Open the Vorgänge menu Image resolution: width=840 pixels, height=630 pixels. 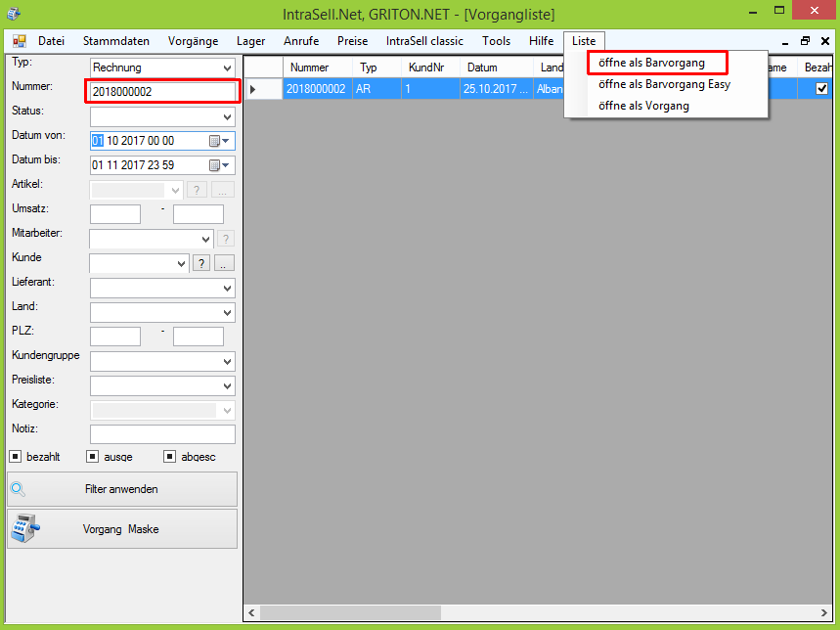(x=193, y=41)
